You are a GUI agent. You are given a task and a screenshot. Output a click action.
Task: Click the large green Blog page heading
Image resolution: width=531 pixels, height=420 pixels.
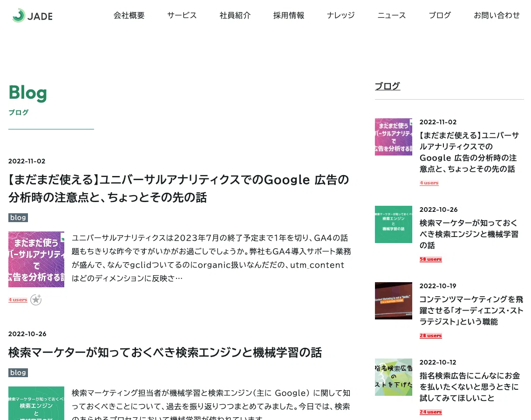coord(28,93)
